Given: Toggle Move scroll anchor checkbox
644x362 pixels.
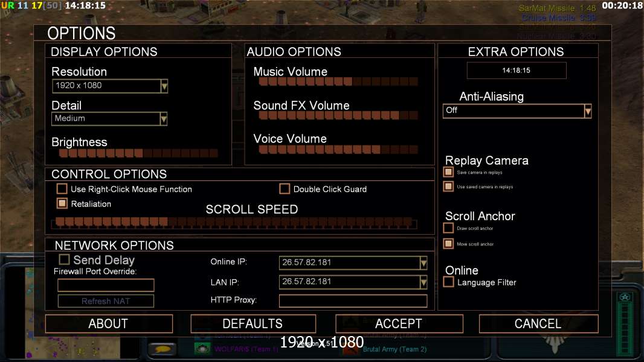Looking at the screenshot, I should point(448,244).
